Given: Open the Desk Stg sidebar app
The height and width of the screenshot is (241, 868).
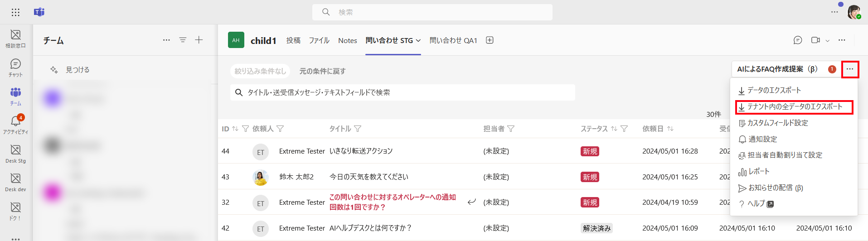Looking at the screenshot, I should 15,154.
